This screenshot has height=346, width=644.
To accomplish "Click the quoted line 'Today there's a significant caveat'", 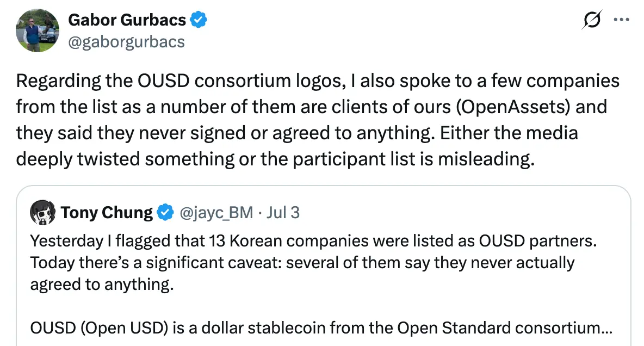I will pos(302,263).
